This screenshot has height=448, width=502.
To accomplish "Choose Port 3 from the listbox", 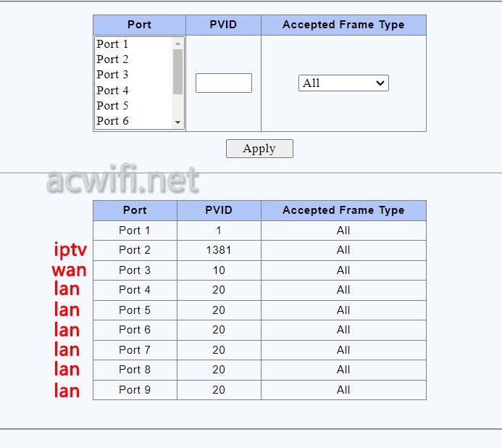I will pyautogui.click(x=113, y=75).
